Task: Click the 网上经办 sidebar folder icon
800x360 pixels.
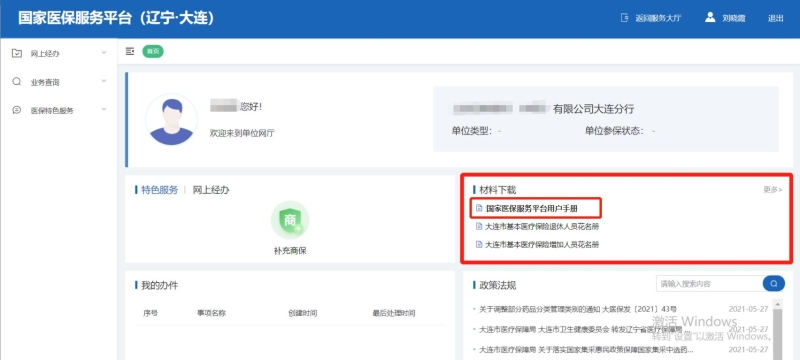Action: coord(17,53)
